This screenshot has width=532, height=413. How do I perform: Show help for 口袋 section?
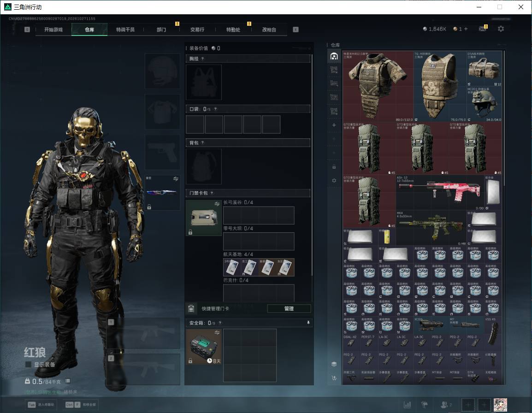[x=215, y=109]
